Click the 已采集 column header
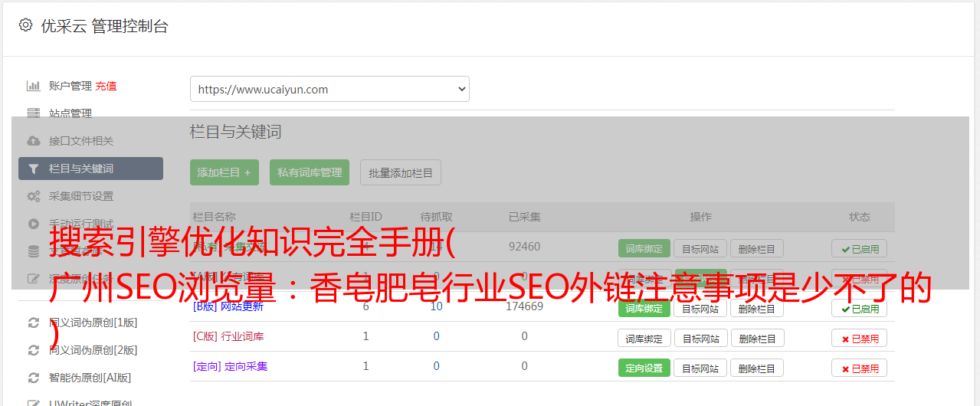Viewport: 980px width, 406px height. point(524,217)
